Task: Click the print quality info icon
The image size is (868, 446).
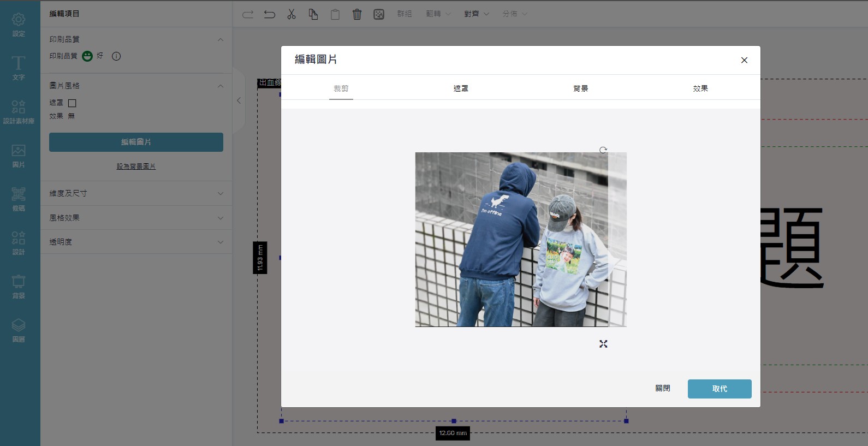Action: click(x=116, y=56)
